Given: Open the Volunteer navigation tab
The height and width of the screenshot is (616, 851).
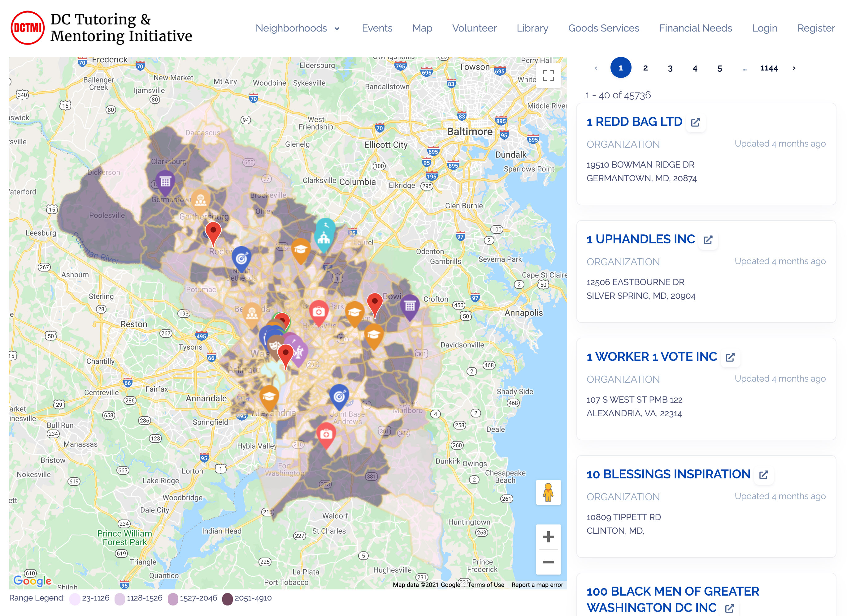Looking at the screenshot, I should (x=474, y=28).
